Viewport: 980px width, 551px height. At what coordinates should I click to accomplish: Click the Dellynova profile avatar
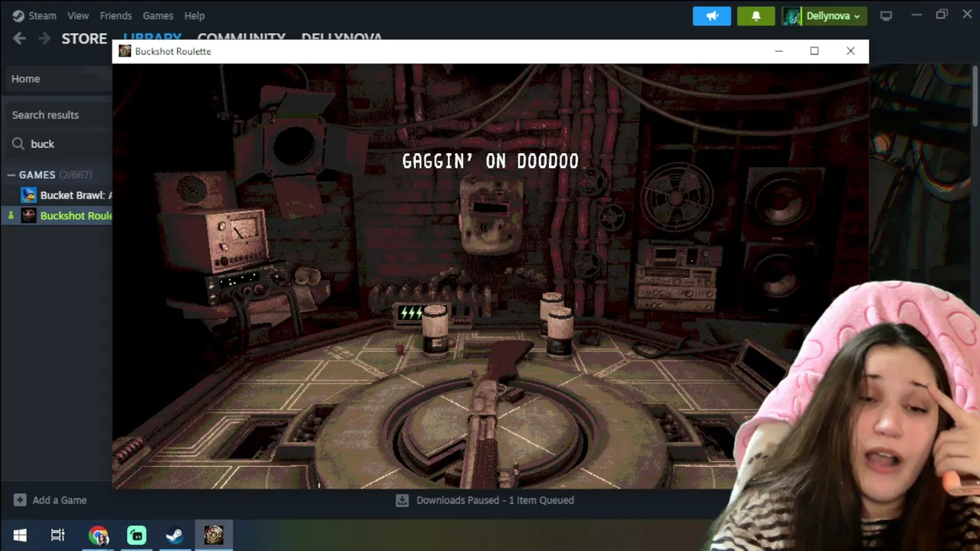[792, 16]
